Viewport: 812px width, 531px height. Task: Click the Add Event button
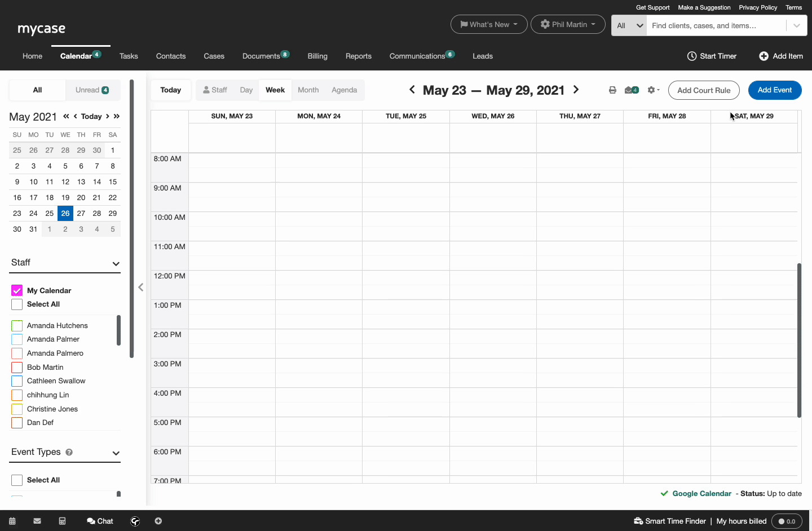(x=774, y=90)
